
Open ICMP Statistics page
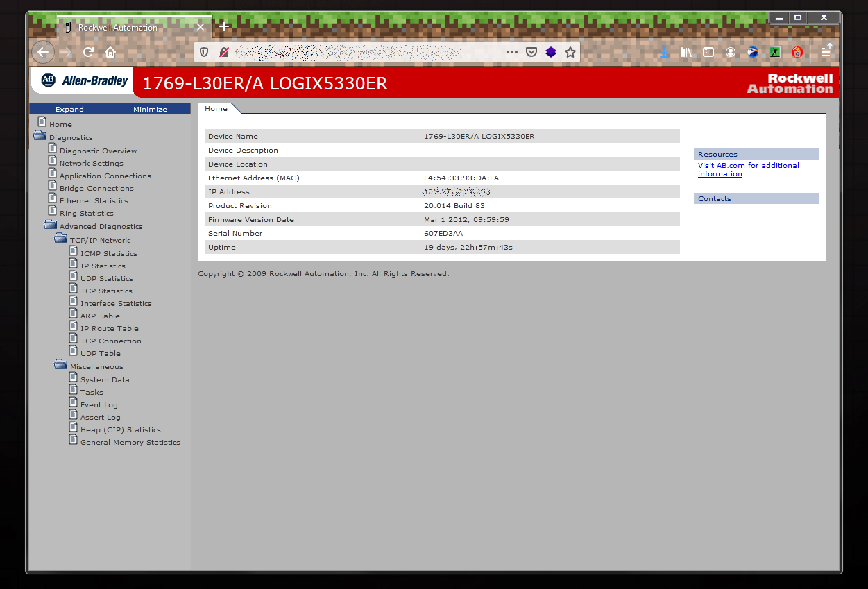click(x=108, y=253)
